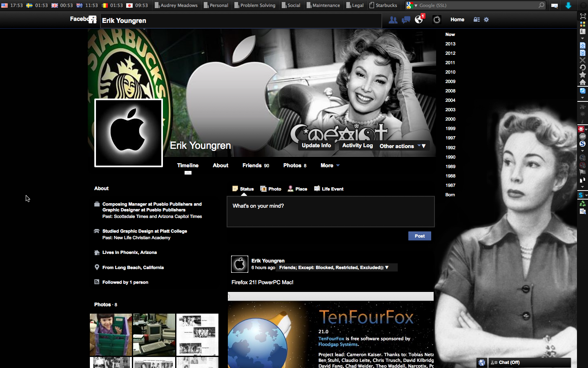Click the sidebar reload arrow icon
This screenshot has width=588, height=368.
click(x=583, y=67)
